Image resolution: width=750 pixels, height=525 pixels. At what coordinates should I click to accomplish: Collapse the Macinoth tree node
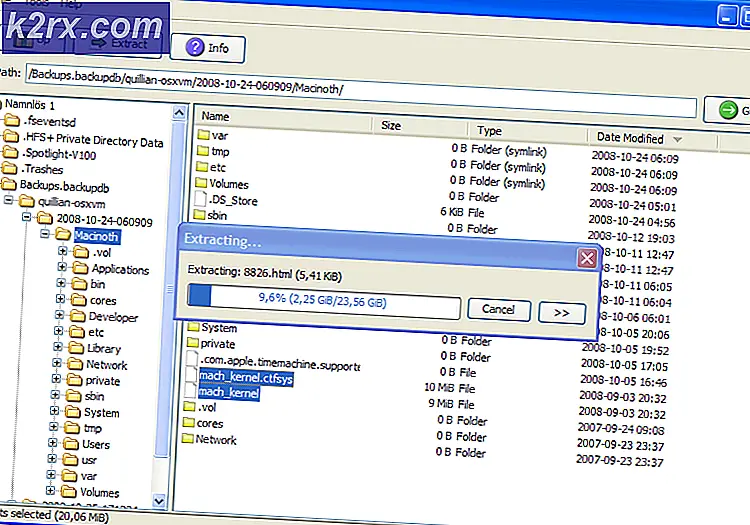[45, 234]
